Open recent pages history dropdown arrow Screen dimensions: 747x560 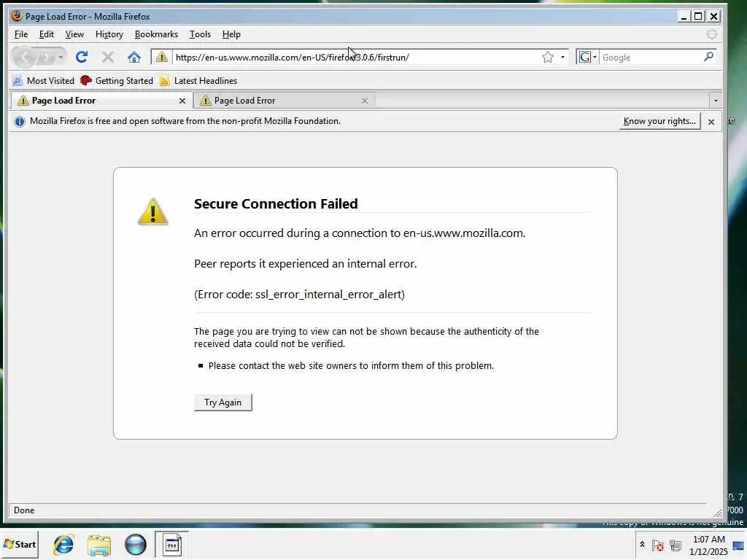pyautogui.click(x=61, y=57)
